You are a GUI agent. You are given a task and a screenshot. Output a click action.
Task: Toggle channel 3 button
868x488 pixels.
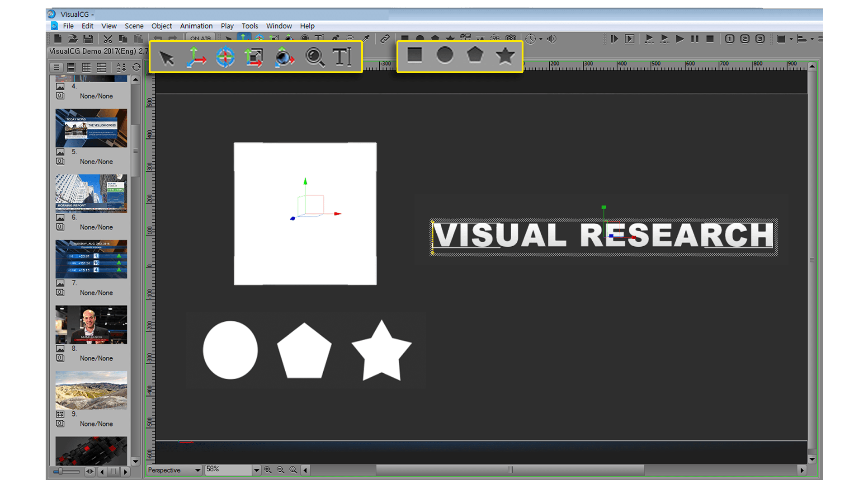tap(760, 39)
